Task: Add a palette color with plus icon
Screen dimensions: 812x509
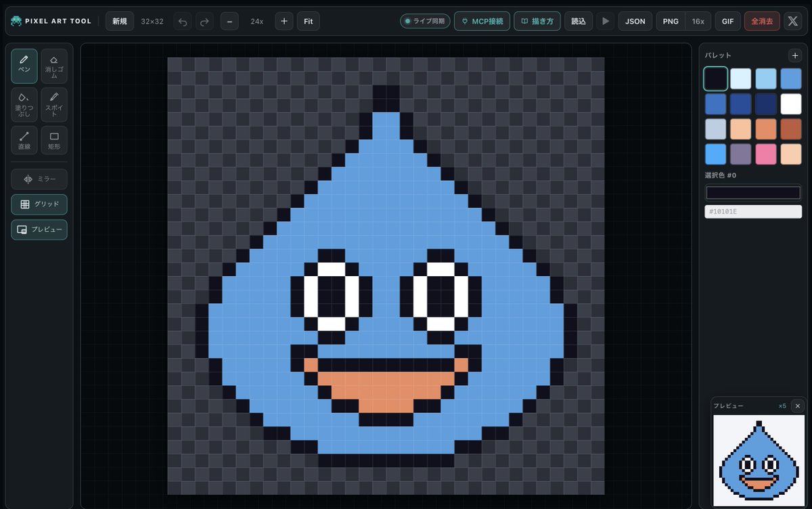Action: (794, 56)
